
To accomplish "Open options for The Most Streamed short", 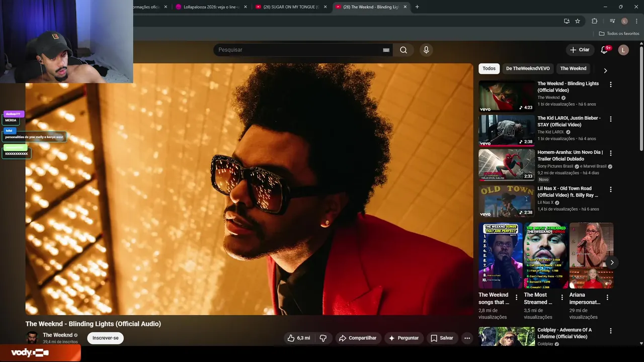I will [562, 297].
